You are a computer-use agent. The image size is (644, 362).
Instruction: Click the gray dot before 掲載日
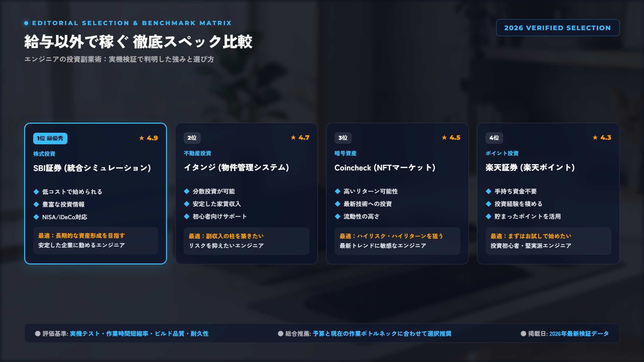click(x=524, y=334)
